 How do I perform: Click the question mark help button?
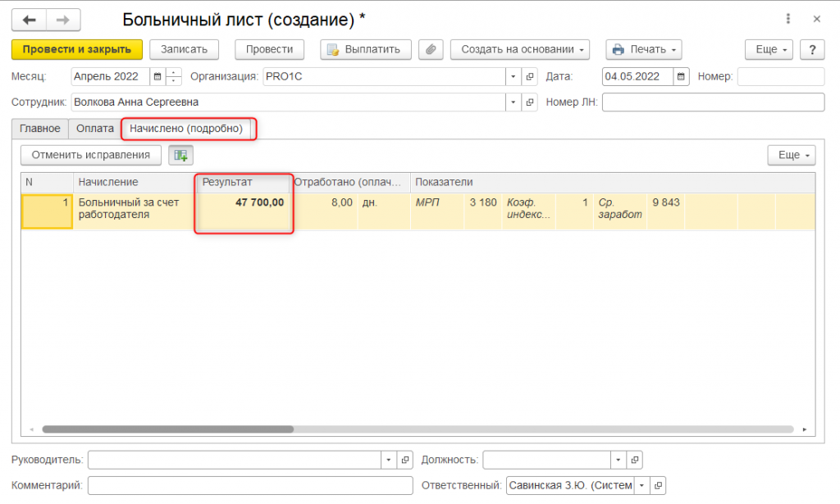tap(811, 49)
